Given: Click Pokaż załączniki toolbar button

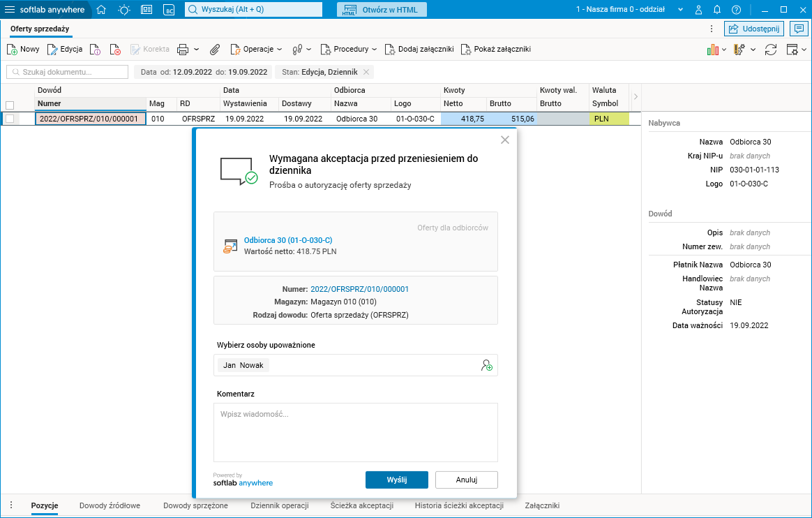Looking at the screenshot, I should [495, 49].
